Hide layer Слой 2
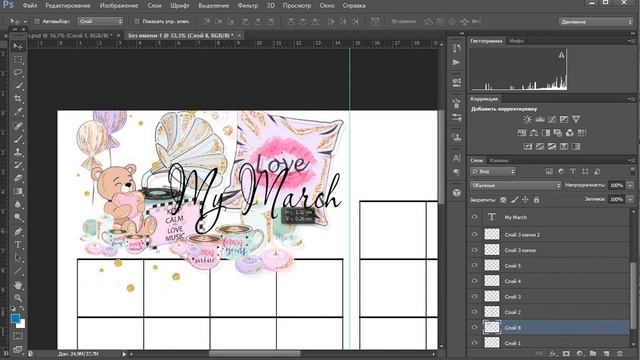 point(474,312)
